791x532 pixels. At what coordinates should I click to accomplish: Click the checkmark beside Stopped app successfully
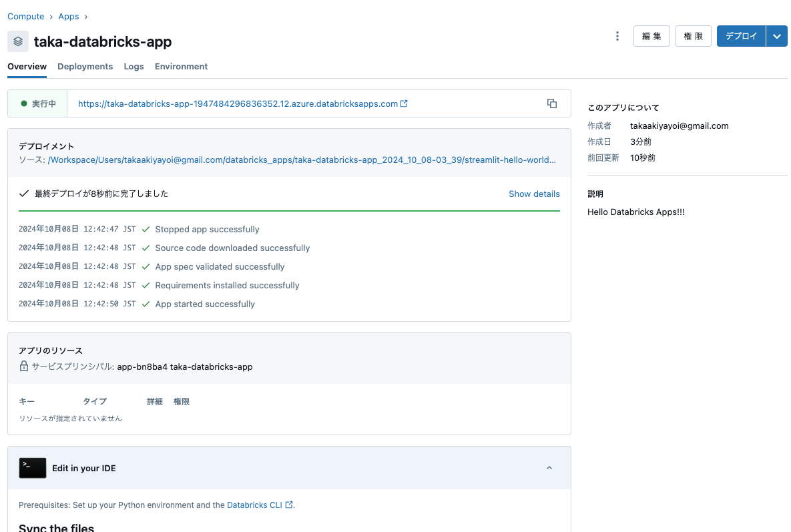click(146, 230)
